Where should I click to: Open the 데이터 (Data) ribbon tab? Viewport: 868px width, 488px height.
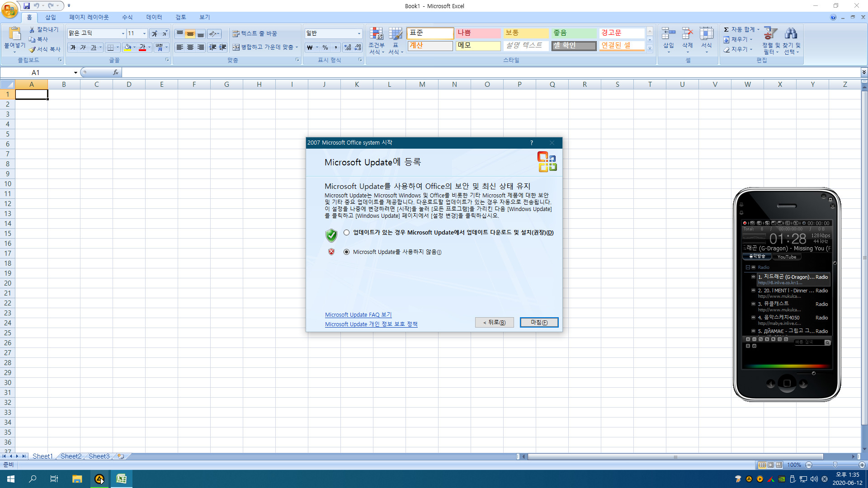point(154,17)
